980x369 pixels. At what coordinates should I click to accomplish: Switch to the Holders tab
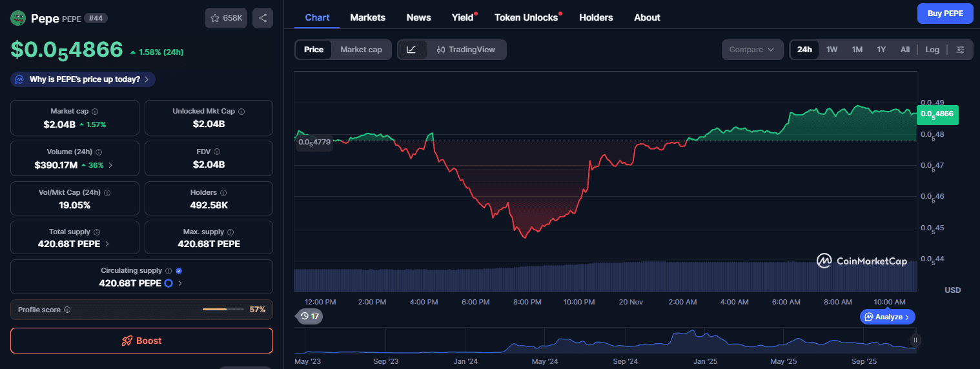pos(596,17)
